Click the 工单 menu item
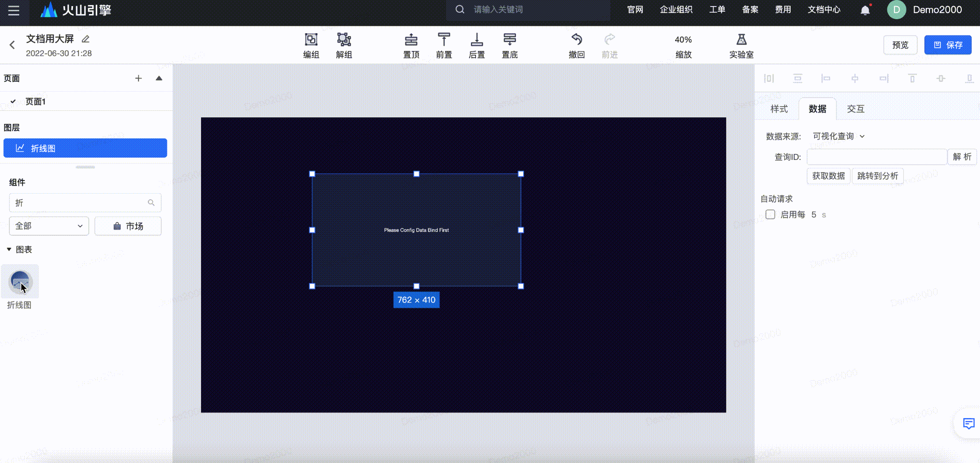The image size is (980, 463). pos(717,10)
